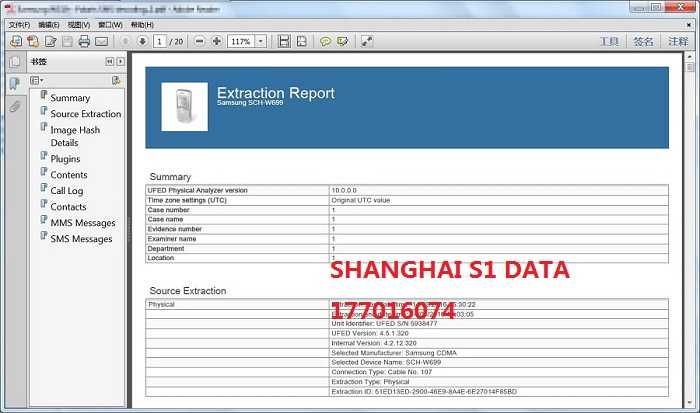Screen dimensions: 700x413
Task: Click the 117% zoom value field
Action: click(241, 42)
